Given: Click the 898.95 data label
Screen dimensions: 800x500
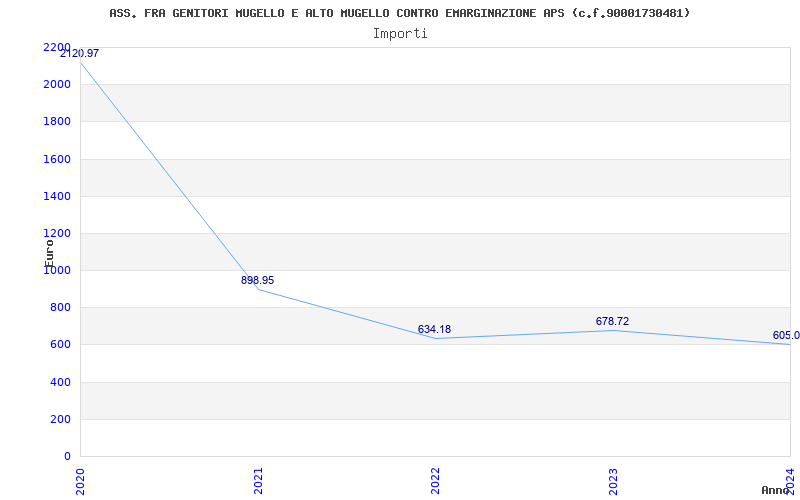Looking at the screenshot, I should (x=258, y=281).
